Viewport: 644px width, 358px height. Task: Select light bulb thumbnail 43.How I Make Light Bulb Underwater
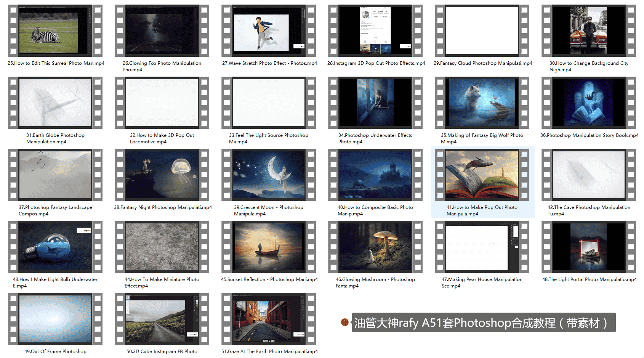click(55, 247)
